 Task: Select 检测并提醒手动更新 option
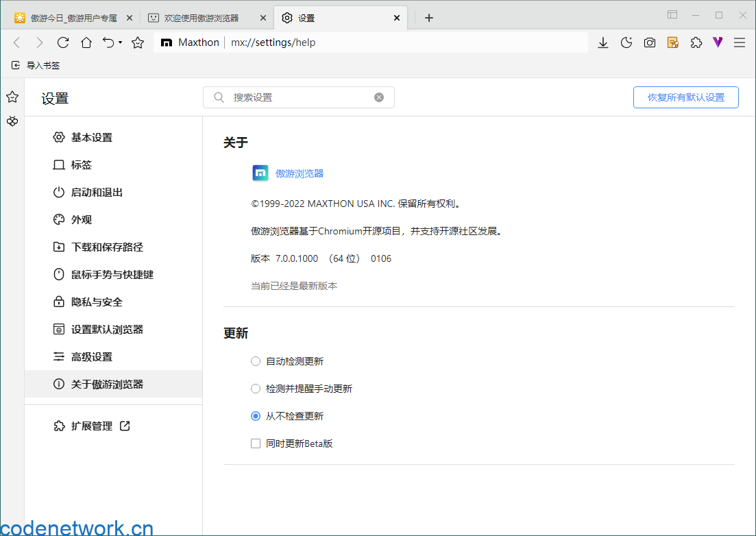coord(256,389)
